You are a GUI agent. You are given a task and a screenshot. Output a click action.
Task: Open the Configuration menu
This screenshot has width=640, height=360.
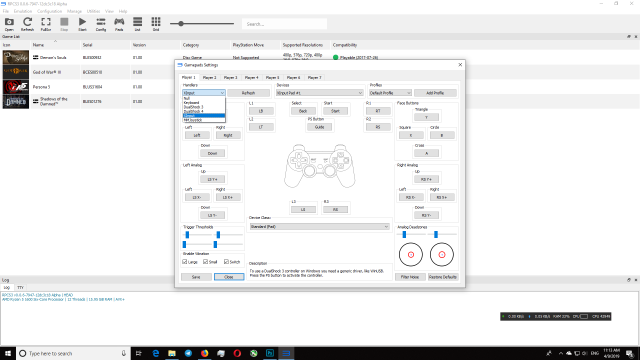49,11
